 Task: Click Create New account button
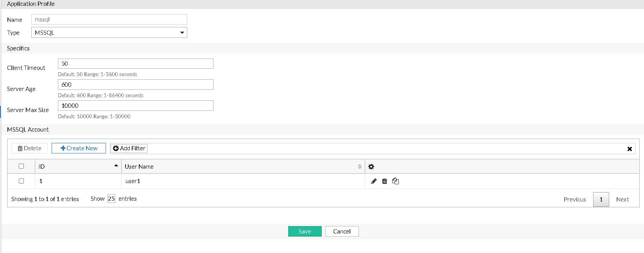79,148
